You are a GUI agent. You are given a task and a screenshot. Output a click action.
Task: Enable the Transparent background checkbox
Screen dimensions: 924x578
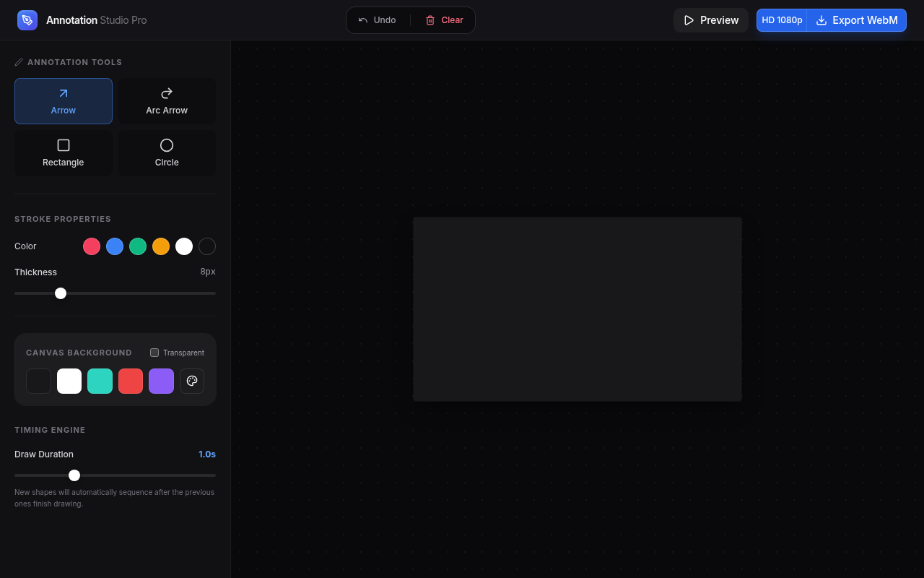[x=154, y=353]
